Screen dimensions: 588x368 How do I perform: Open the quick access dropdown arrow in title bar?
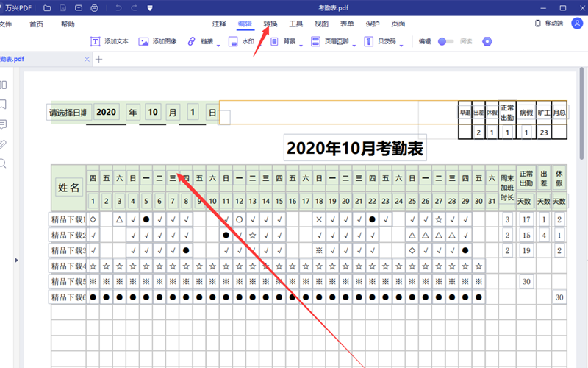150,8
